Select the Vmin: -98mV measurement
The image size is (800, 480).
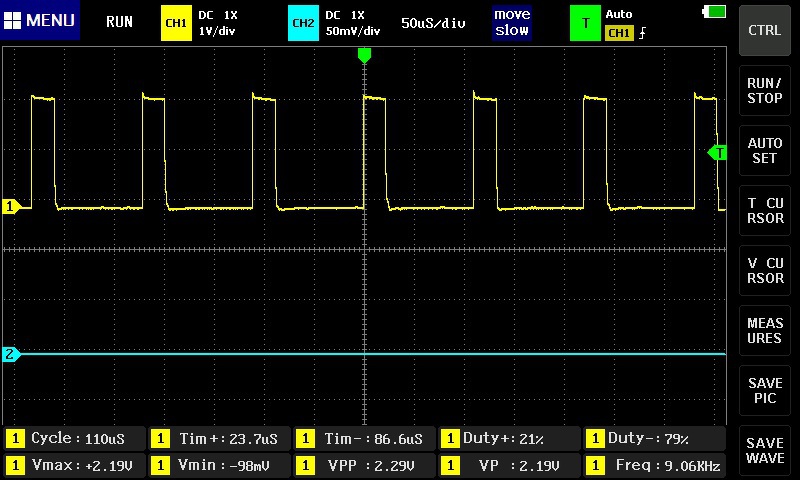point(219,465)
